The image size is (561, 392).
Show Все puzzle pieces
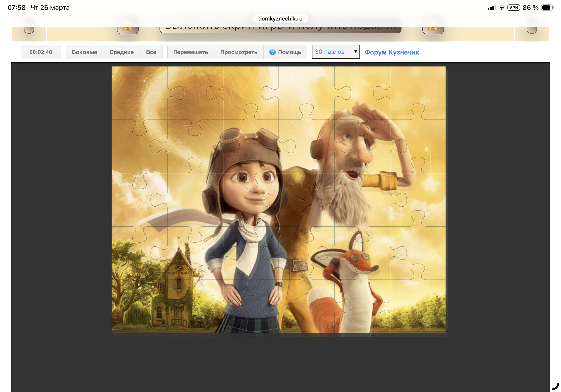(x=151, y=52)
